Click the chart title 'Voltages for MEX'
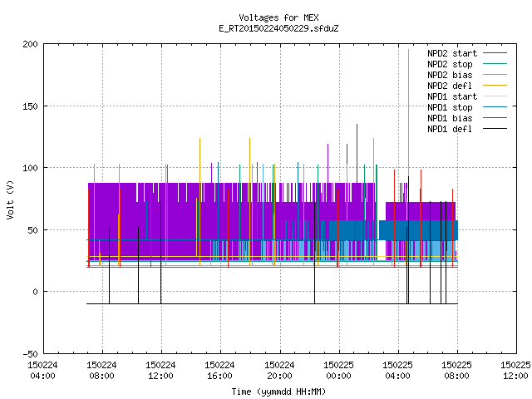Viewport: 532px width, 399px height. pos(278,17)
